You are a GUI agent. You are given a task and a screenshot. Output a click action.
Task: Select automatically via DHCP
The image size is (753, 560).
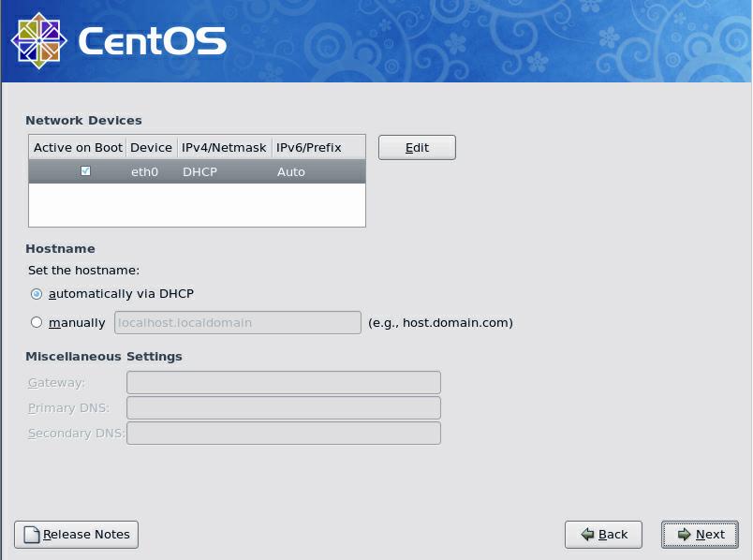[x=35, y=293]
